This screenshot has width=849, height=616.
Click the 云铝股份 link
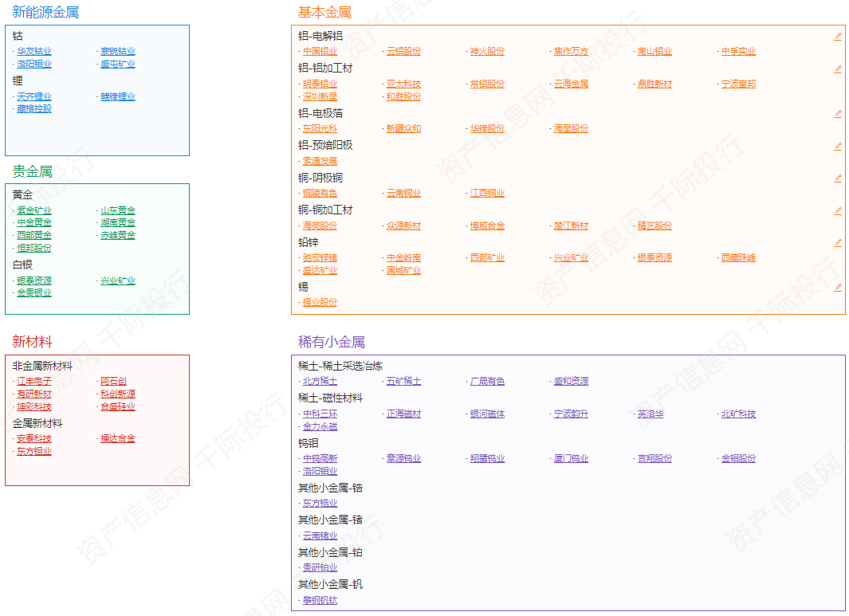pos(404,52)
